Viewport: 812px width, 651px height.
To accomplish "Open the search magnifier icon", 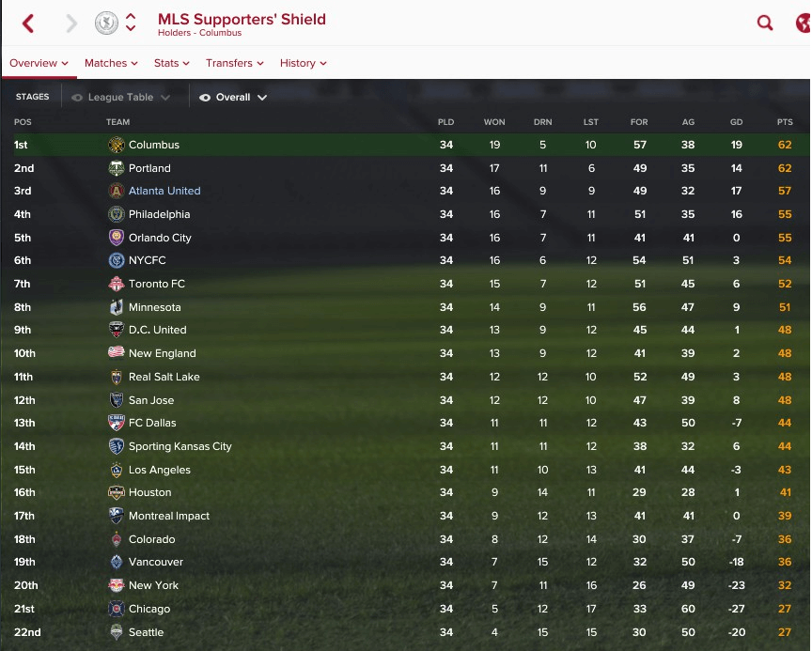I will 765,23.
